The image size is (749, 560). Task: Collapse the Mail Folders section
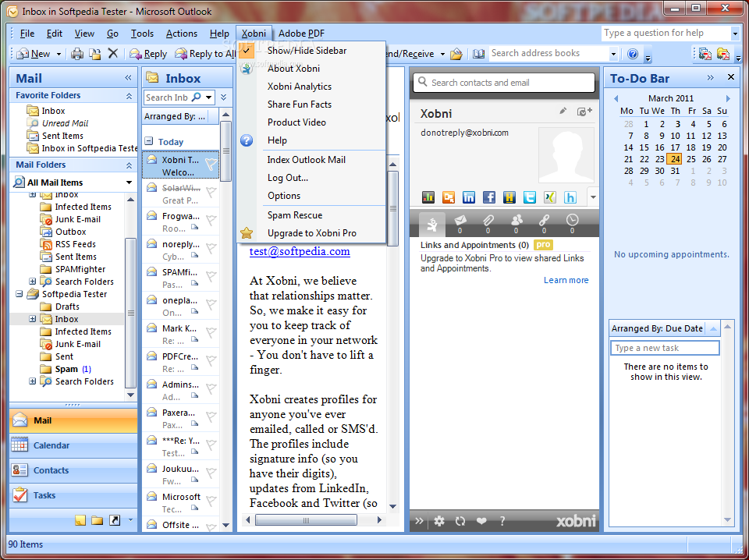coord(129,165)
